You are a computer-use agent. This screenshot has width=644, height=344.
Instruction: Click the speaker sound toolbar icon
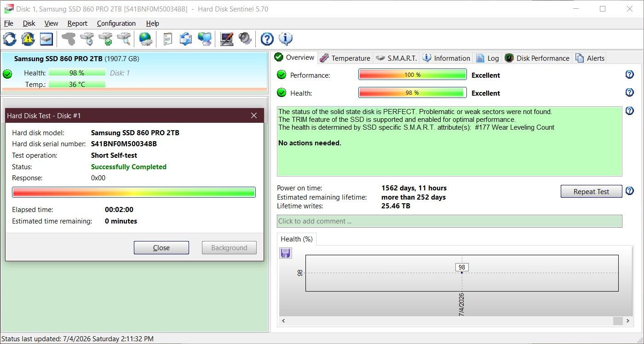pyautogui.click(x=245, y=39)
